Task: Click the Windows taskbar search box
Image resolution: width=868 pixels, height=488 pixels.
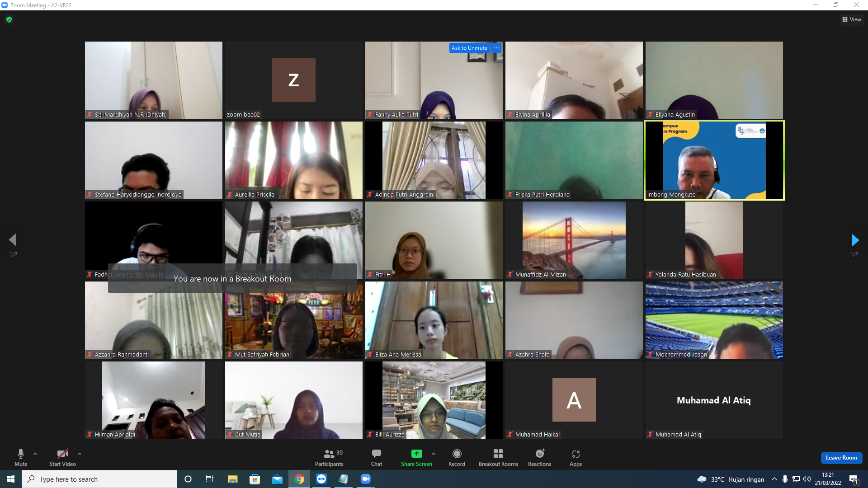Action: tap(99, 479)
